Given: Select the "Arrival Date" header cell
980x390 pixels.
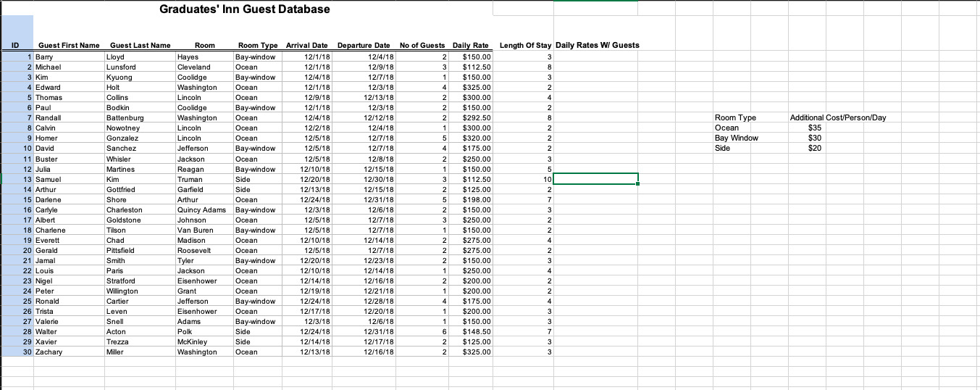Looking at the screenshot, I should [307, 46].
